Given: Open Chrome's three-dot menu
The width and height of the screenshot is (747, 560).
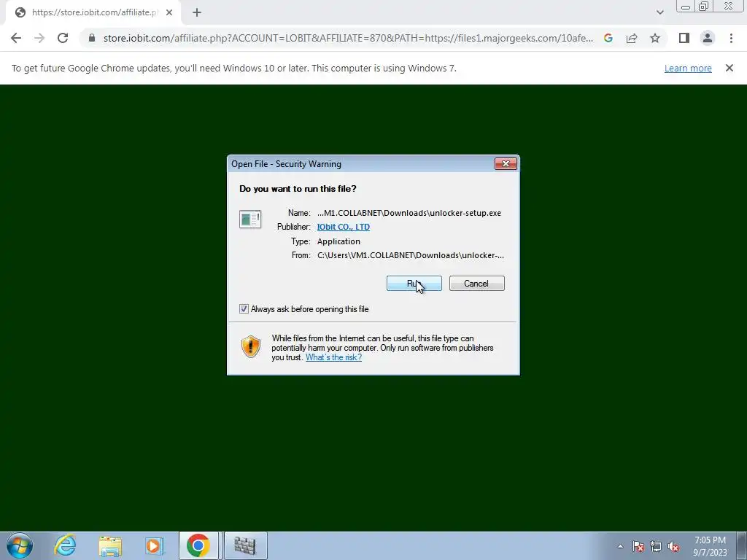Looking at the screenshot, I should [731, 38].
